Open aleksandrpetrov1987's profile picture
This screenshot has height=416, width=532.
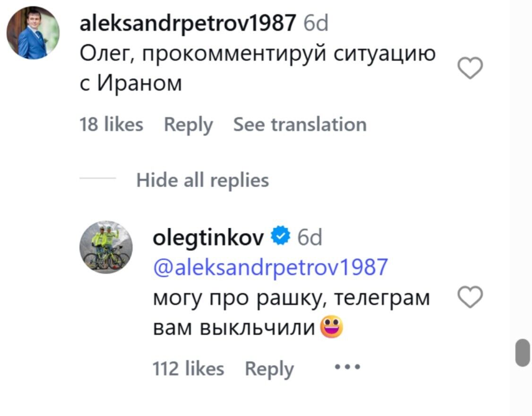[33, 33]
